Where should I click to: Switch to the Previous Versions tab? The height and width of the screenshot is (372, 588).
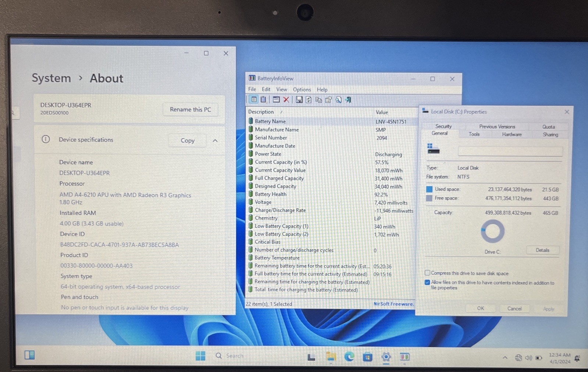(497, 127)
